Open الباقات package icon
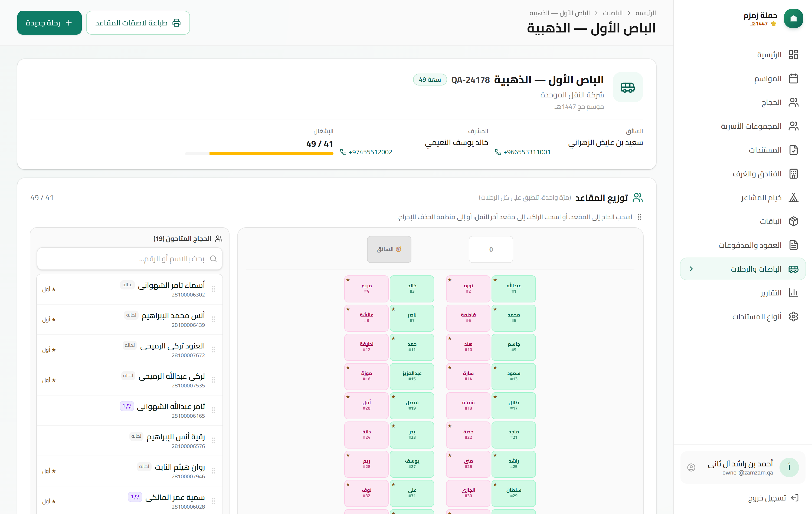This screenshot has height=514, width=812. 793,222
